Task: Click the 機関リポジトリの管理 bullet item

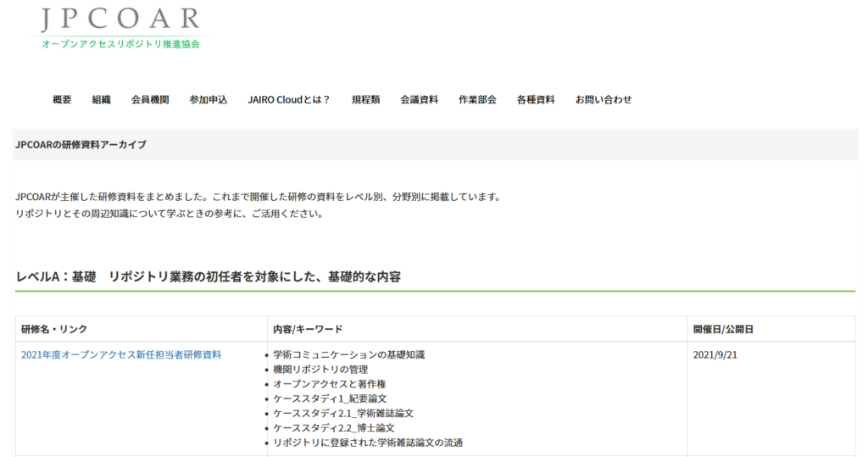Action: point(320,370)
